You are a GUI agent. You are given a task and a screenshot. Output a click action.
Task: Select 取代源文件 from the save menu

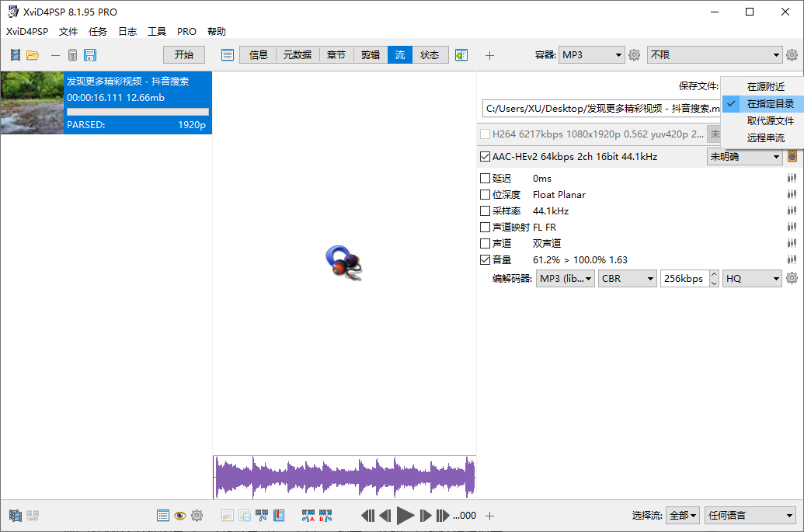click(x=770, y=121)
